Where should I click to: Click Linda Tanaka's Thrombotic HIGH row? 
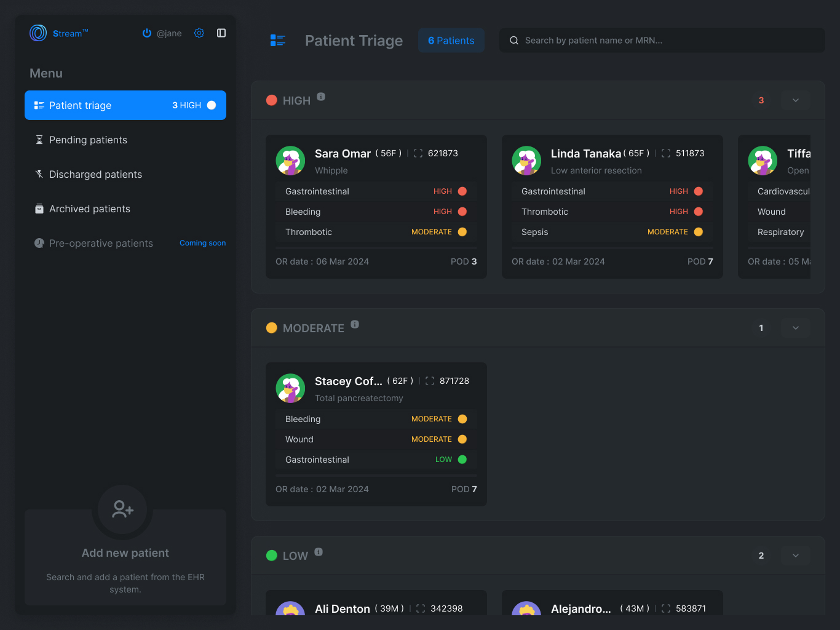click(x=612, y=212)
